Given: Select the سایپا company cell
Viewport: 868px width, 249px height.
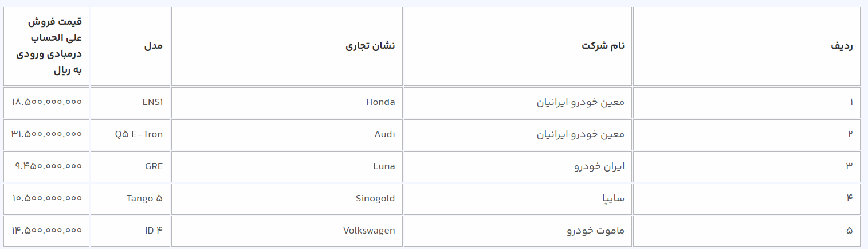Looking at the screenshot, I should [611, 199].
